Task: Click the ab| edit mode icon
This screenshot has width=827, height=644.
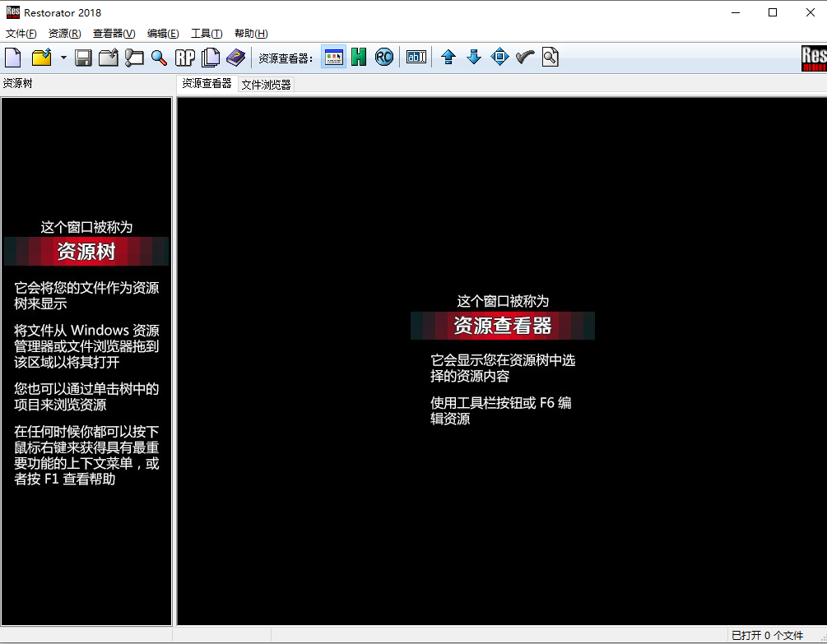Action: coord(416,57)
